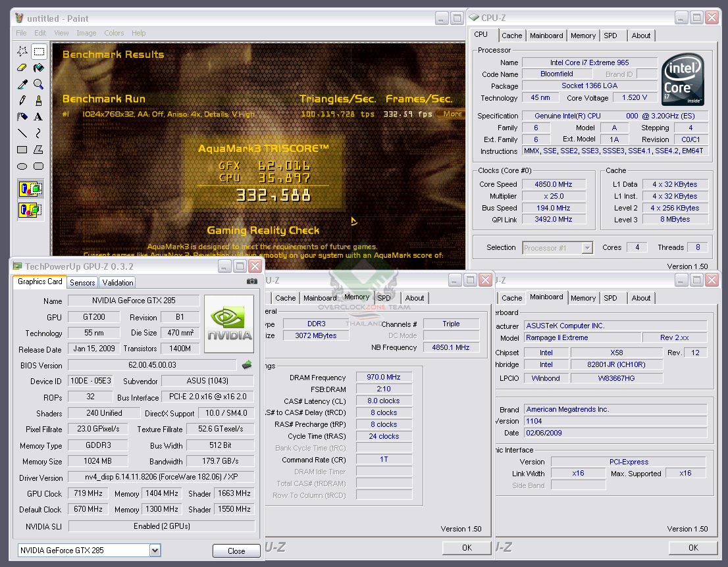The image size is (728, 567).
Task: Select the Curve tool in Paint
Action: [39, 133]
